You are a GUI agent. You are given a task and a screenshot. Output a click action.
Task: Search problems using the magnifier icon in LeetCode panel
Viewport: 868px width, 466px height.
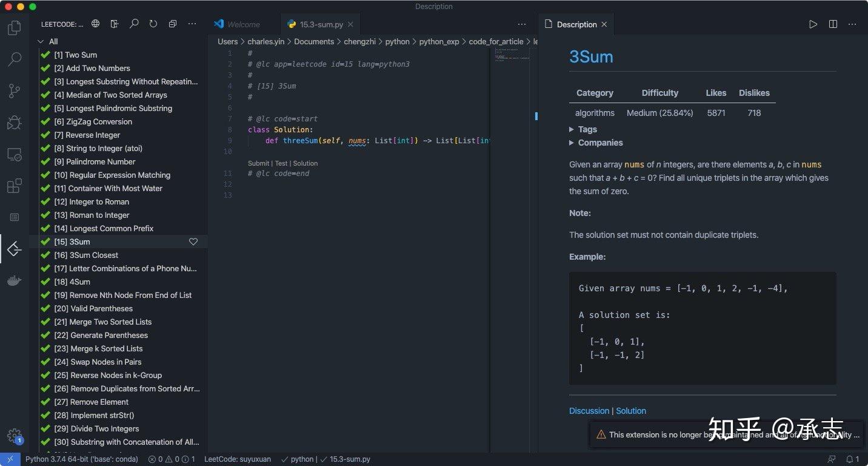pos(134,24)
